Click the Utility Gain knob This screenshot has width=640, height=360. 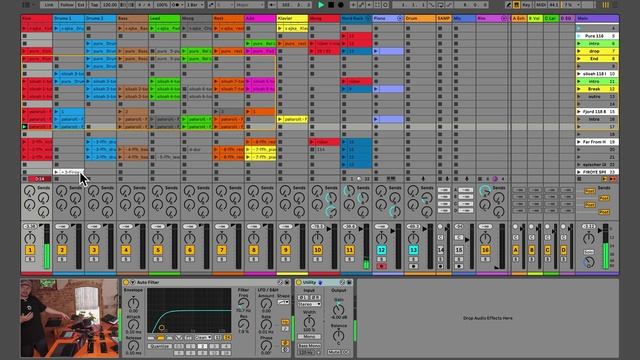tap(338, 309)
